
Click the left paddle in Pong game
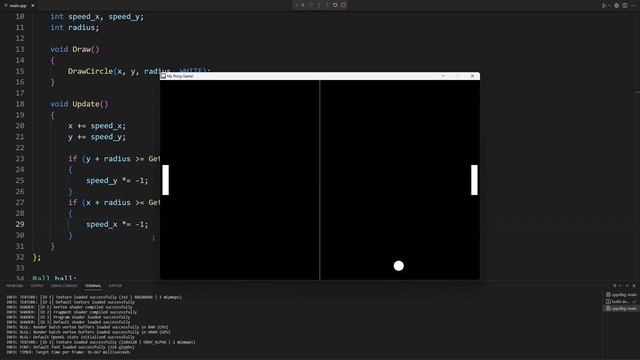click(166, 180)
